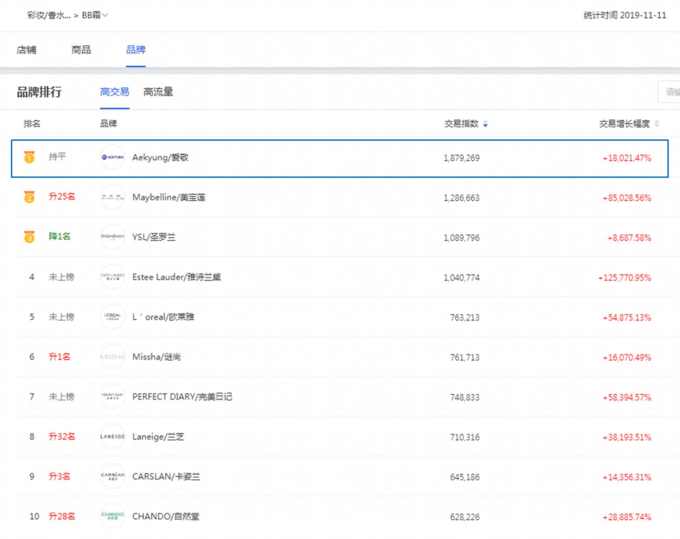
Task: Select the 品牌 tab
Action: click(x=136, y=50)
